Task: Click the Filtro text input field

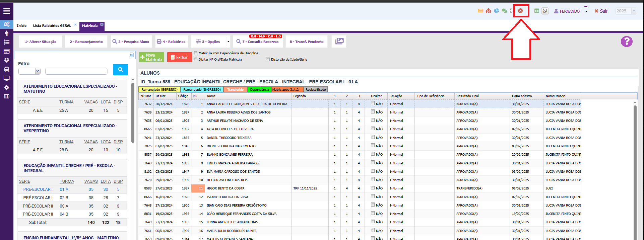Action: click(x=76, y=71)
